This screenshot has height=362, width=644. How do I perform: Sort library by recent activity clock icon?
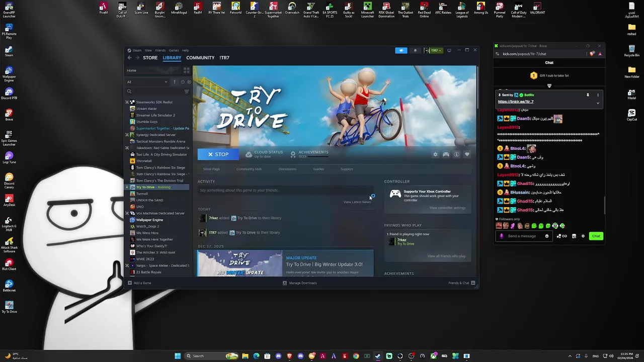(x=182, y=82)
